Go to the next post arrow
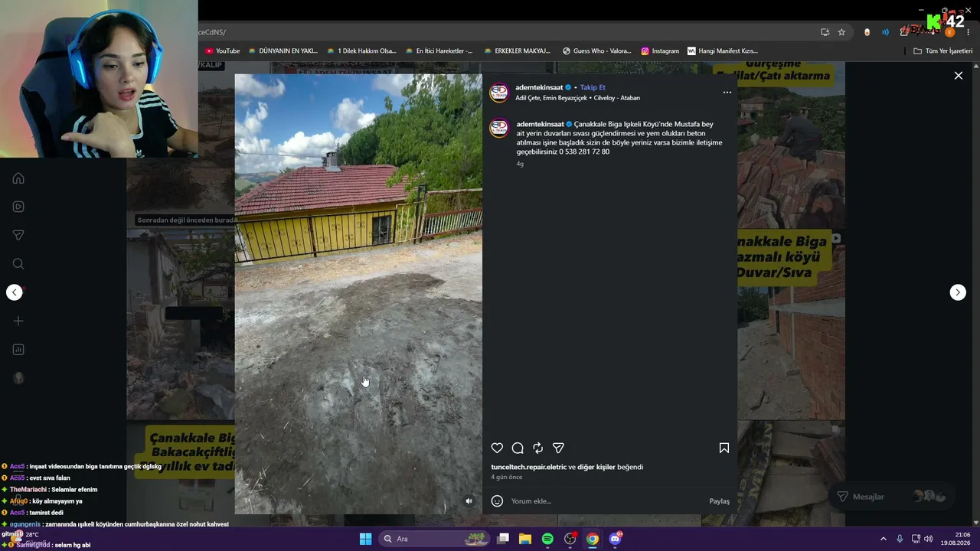The image size is (980, 551). (958, 292)
